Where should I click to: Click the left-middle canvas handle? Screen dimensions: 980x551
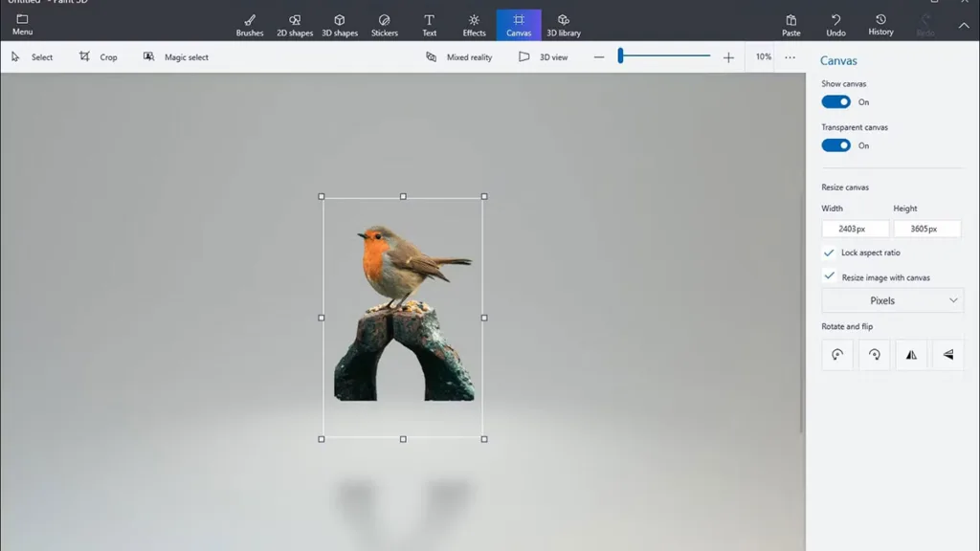click(x=322, y=318)
